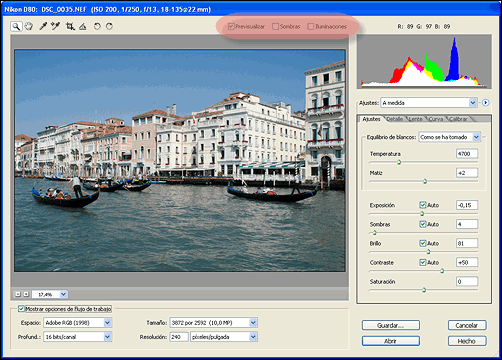Pick the White Balance eyedropper tool
Screen dimensions: 502x360
(x=43, y=26)
